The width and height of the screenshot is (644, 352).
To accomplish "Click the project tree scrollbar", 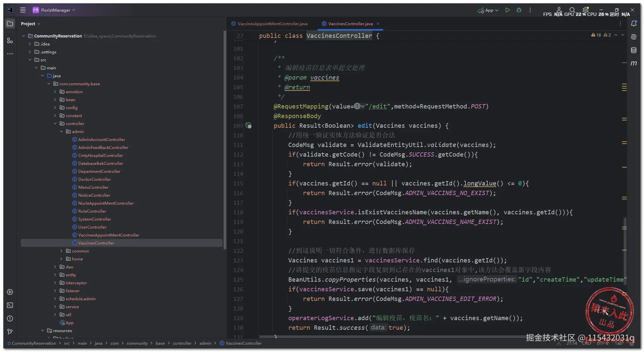I will [225, 139].
